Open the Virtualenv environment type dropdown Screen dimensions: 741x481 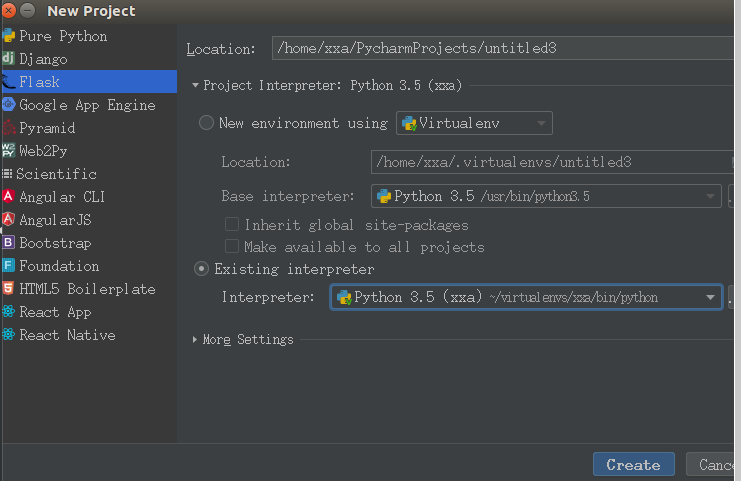pos(474,123)
